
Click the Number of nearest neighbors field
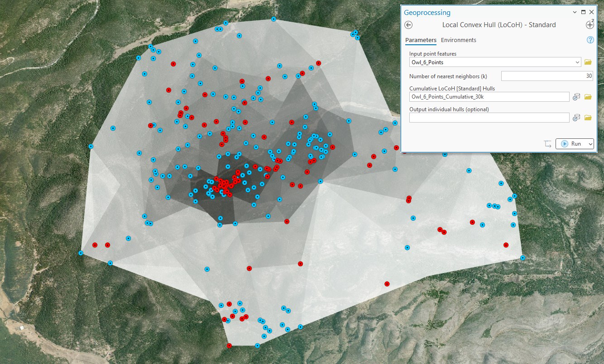point(547,76)
